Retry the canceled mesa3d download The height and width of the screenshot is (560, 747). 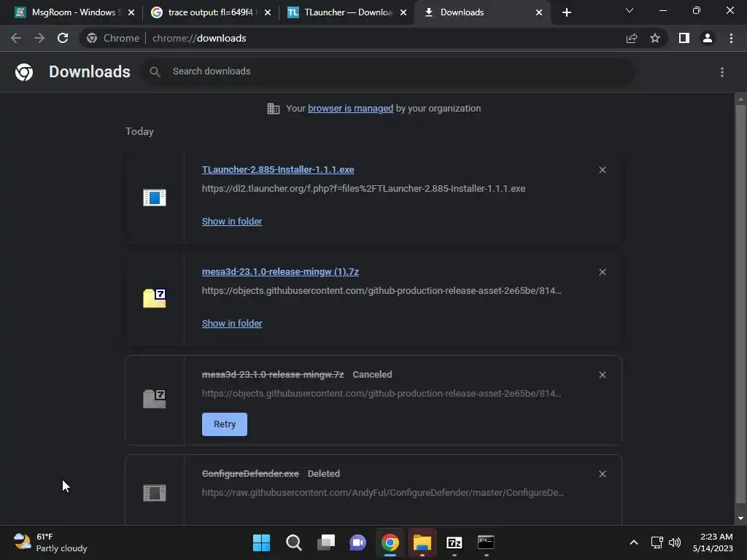click(x=225, y=424)
